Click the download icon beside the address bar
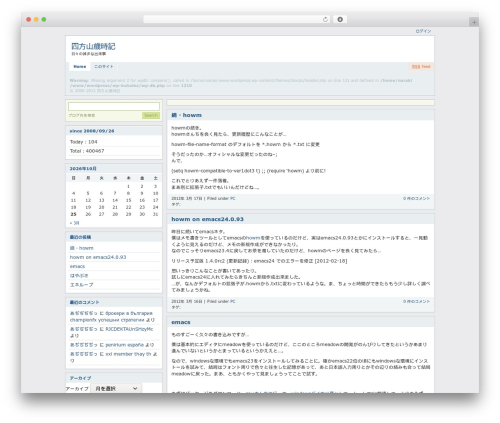The width and height of the screenshot is (500, 423). (340, 19)
